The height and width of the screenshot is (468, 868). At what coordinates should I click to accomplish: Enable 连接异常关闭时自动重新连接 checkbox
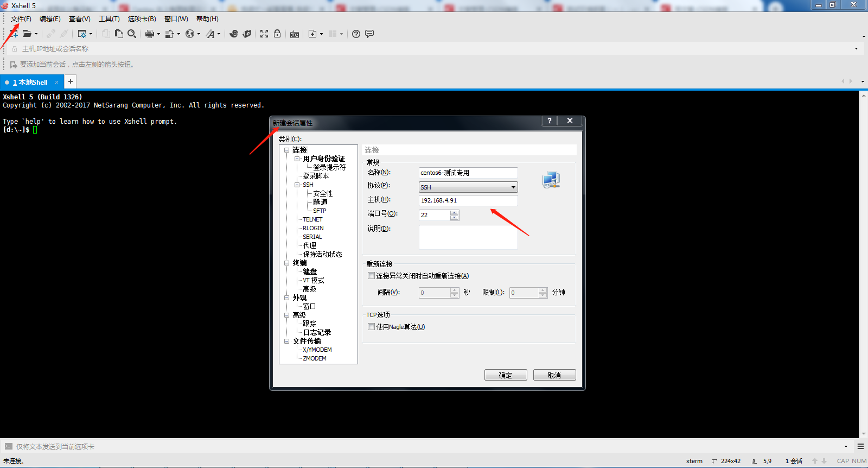[x=372, y=276]
